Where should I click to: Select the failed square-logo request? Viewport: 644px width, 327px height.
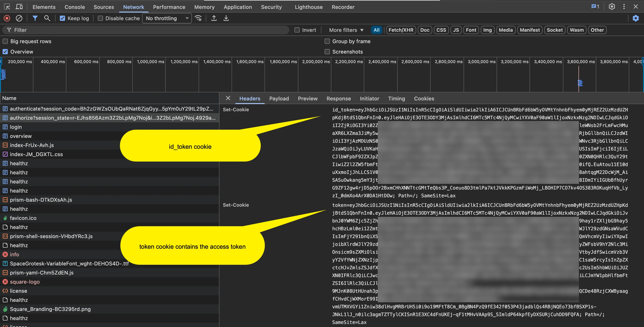pyautogui.click(x=110, y=282)
